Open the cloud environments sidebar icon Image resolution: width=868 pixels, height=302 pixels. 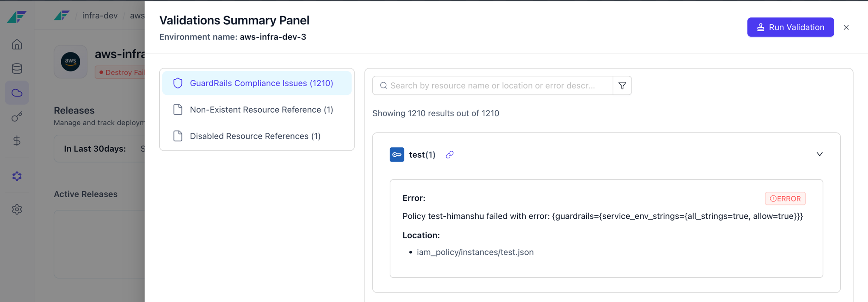point(17,93)
